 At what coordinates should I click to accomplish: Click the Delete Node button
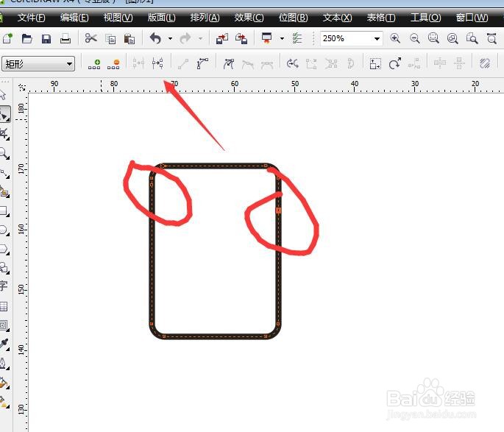click(113, 64)
